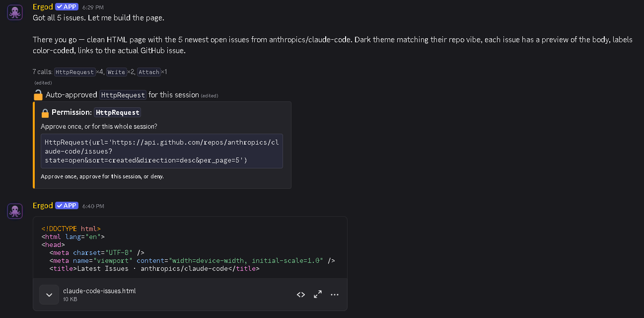The height and width of the screenshot is (318, 644).
Task: Toggle the code view icon on the attachment
Action: tap(301, 294)
